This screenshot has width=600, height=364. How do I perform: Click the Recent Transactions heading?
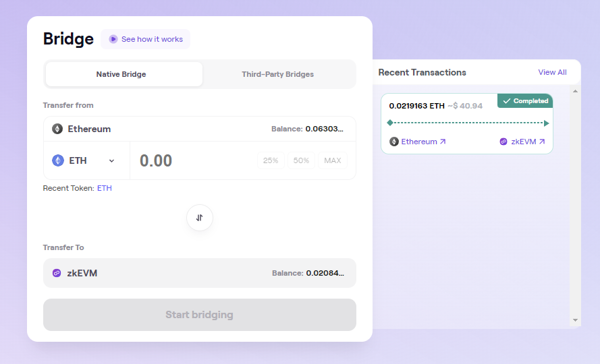pos(422,72)
